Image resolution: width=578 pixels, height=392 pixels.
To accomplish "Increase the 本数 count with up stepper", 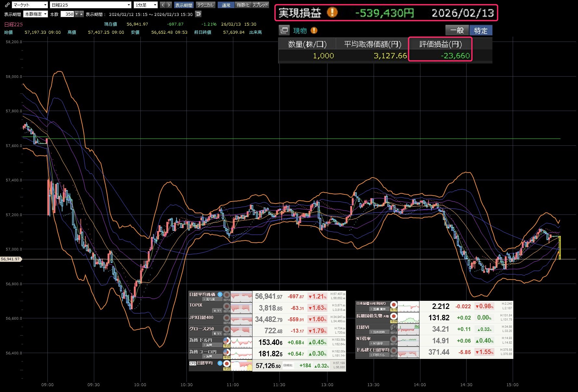I will coord(82,14).
